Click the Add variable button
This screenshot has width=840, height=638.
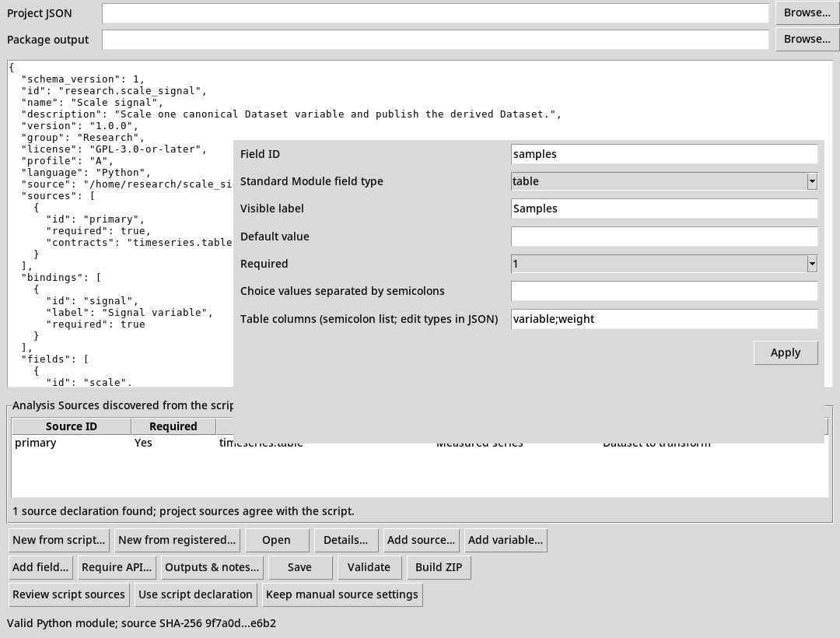(506, 541)
